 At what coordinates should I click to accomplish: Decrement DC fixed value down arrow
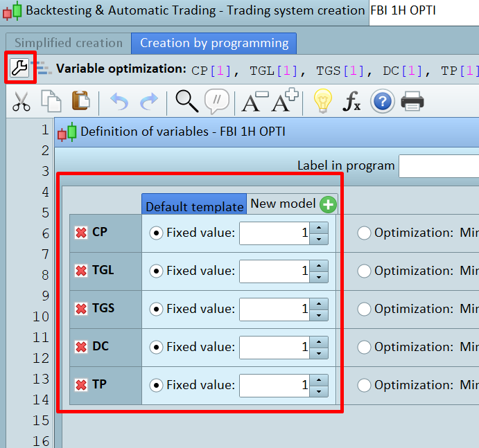point(319,353)
